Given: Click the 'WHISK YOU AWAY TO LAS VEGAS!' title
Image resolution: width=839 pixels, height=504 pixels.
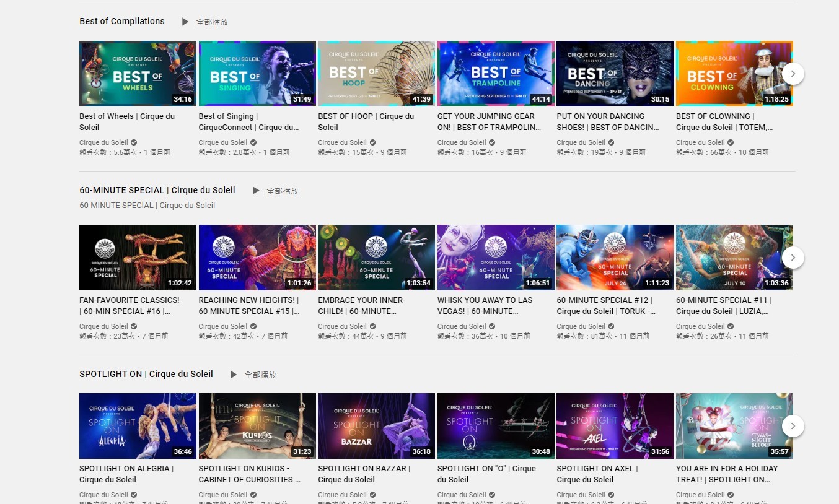Looking at the screenshot, I should click(485, 305).
